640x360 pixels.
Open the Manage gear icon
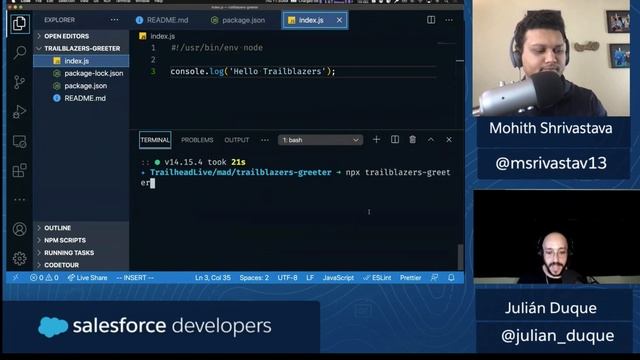[19, 258]
